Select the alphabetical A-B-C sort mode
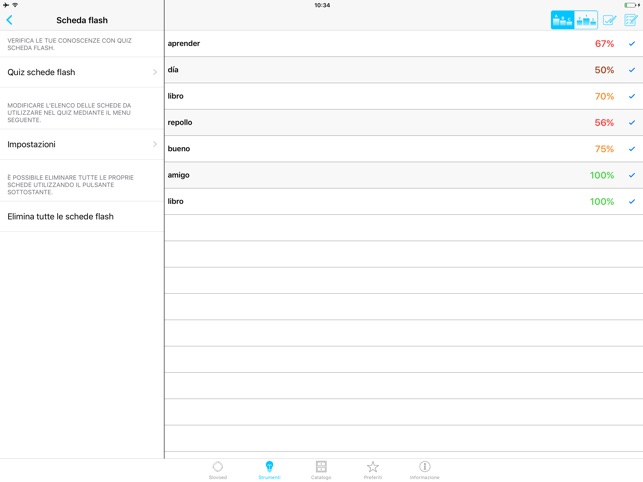The height and width of the screenshot is (482, 643). (562, 20)
